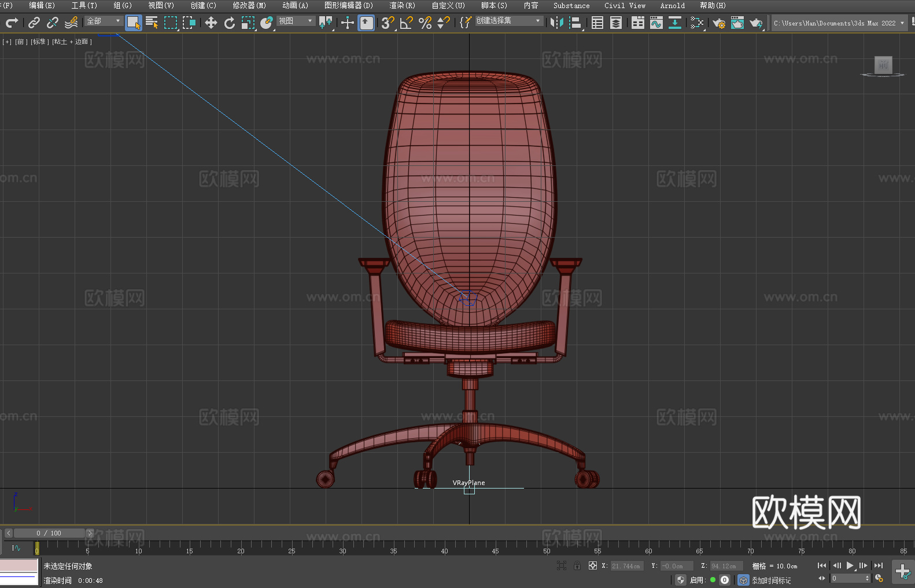Toggle Select and Manipulate tool
915x588 pixels.
point(348,23)
